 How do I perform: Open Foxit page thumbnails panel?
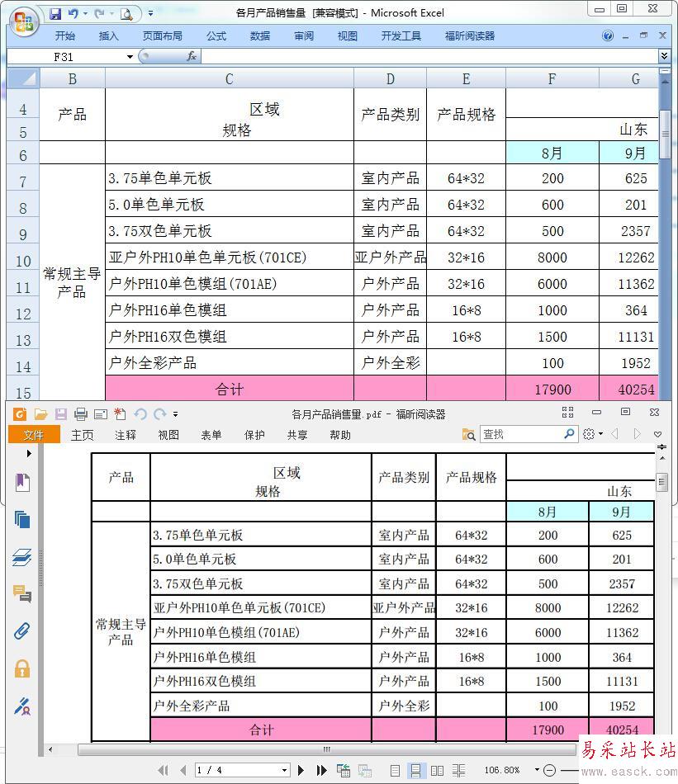tap(22, 519)
